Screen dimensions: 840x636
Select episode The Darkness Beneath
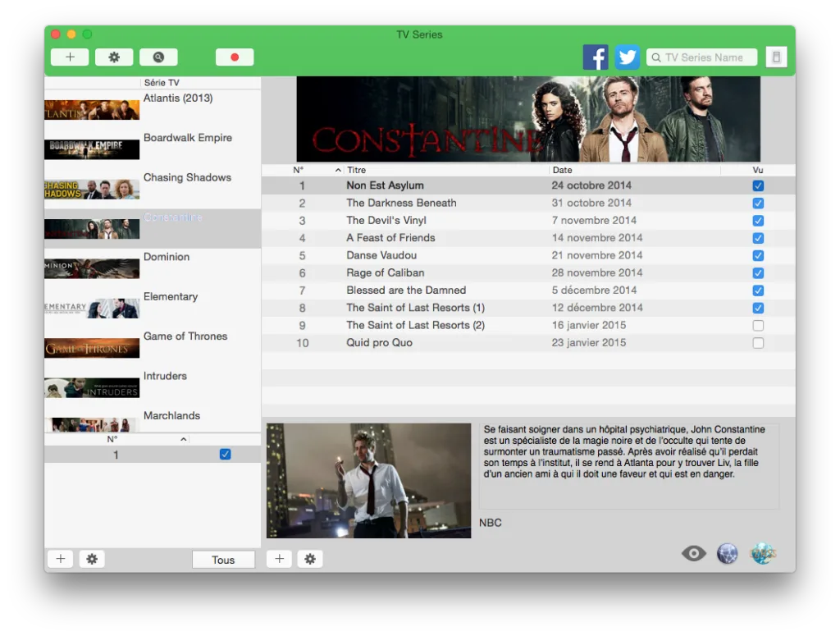(528, 203)
